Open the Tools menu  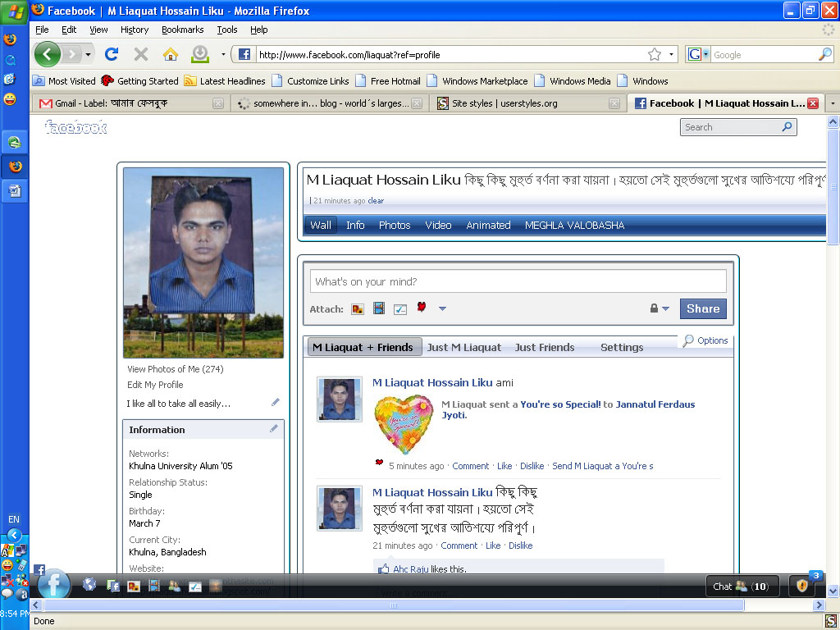(227, 30)
